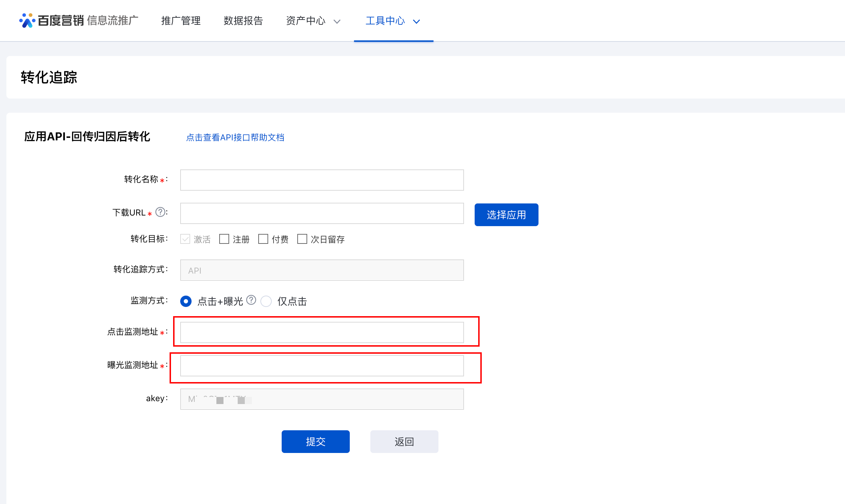
Task: Open 推广管理 menu
Action: click(x=181, y=21)
